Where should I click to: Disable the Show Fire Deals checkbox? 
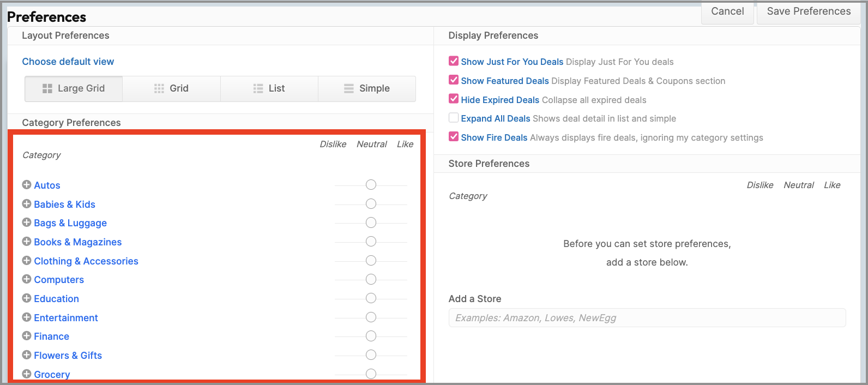pos(454,137)
